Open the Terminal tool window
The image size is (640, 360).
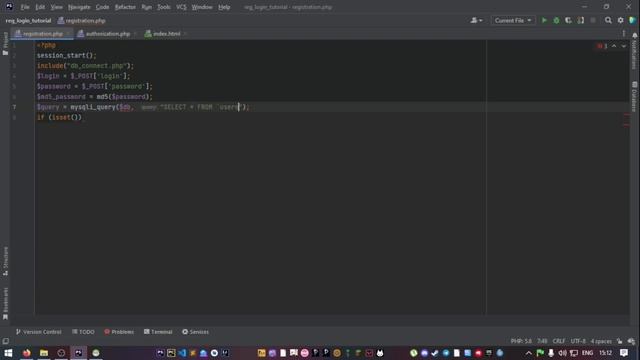coord(158,332)
